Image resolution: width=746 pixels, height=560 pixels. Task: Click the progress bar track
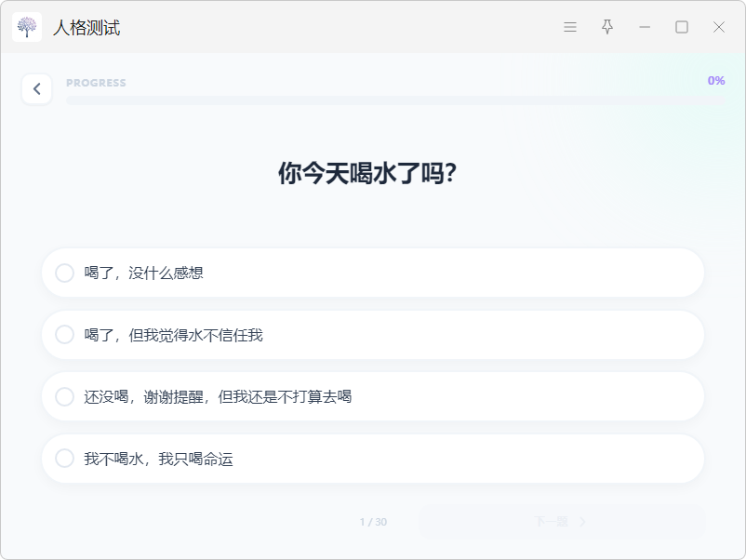[x=396, y=100]
